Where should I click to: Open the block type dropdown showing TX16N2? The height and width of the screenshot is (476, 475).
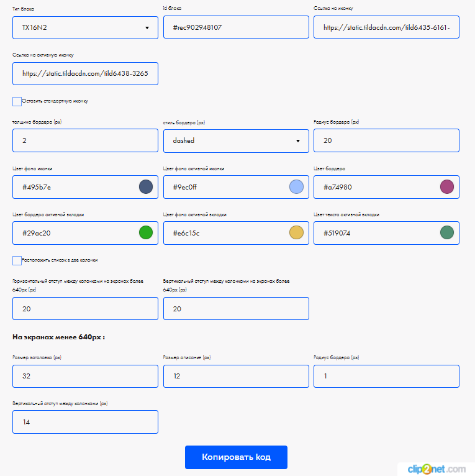tap(85, 28)
